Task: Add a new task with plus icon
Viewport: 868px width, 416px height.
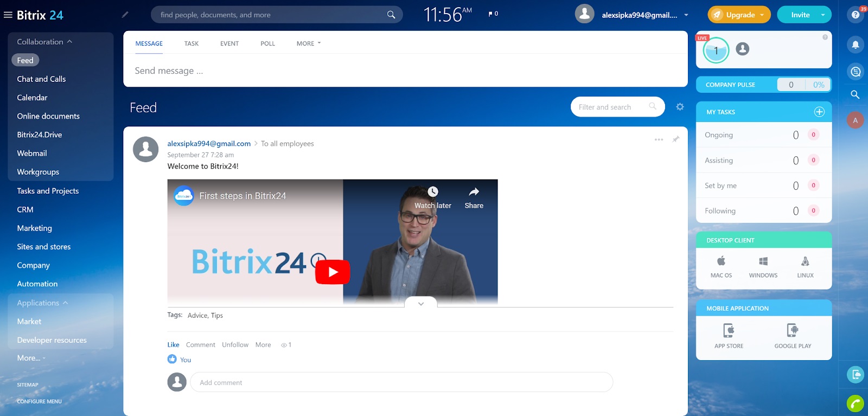Action: click(x=819, y=112)
